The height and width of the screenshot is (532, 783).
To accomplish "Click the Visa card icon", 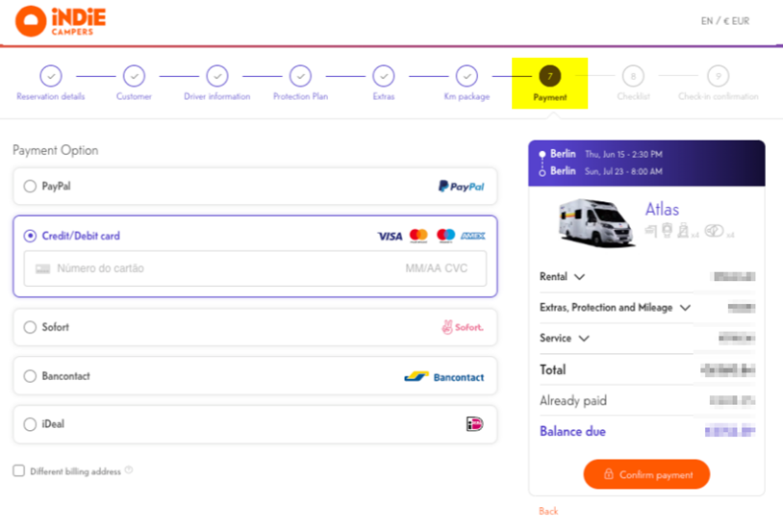I will click(390, 236).
